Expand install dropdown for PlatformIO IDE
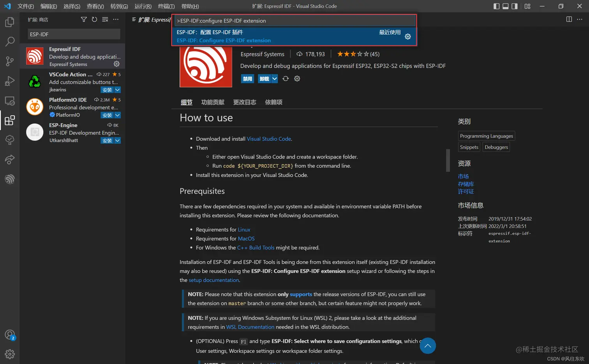 coord(118,115)
